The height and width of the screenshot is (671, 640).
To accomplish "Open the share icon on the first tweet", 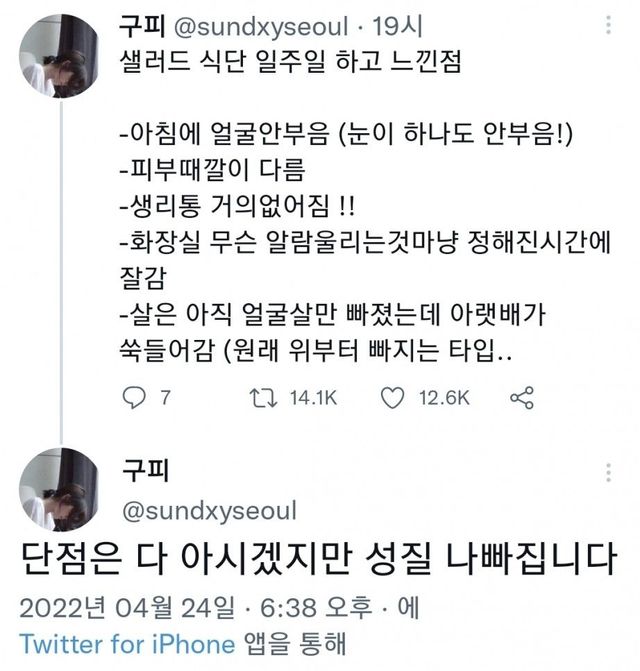I will click(522, 398).
